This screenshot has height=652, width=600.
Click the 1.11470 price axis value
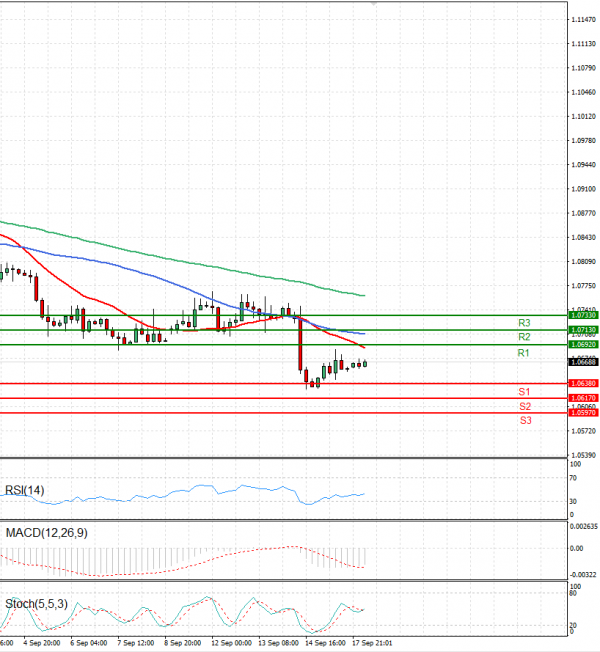[x=583, y=20]
